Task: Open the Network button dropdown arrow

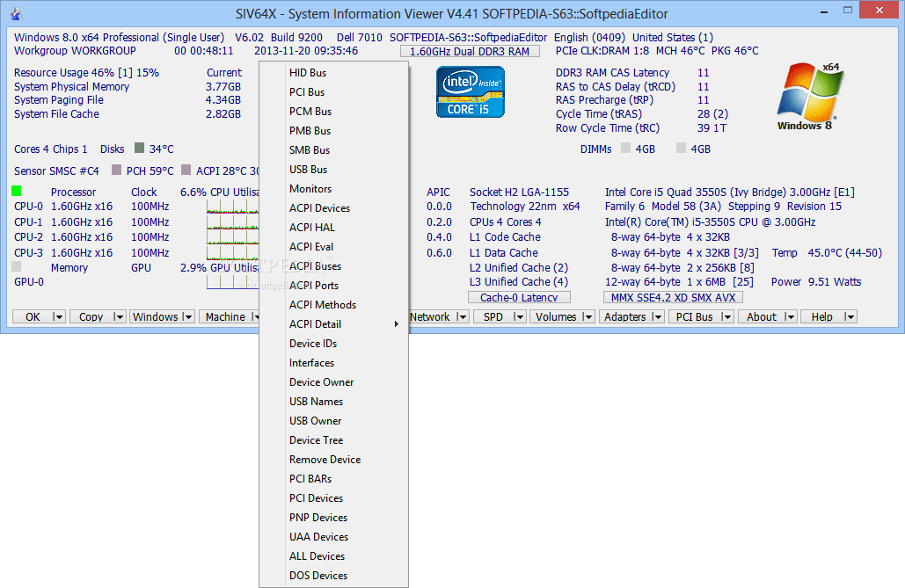Action: (x=462, y=316)
